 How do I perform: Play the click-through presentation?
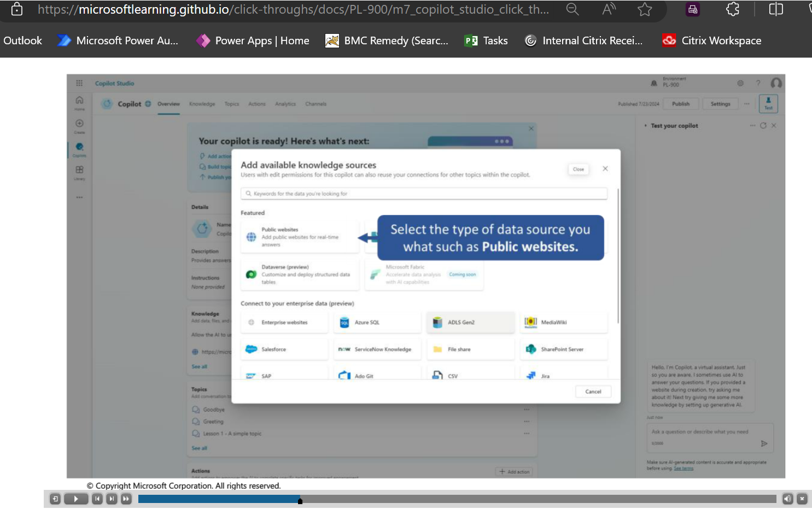click(76, 499)
